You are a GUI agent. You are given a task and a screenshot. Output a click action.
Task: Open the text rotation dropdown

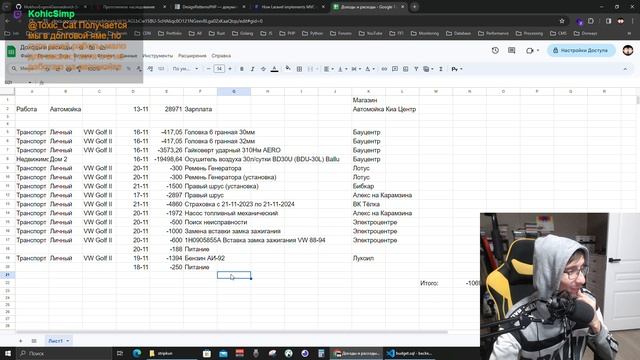(369, 69)
